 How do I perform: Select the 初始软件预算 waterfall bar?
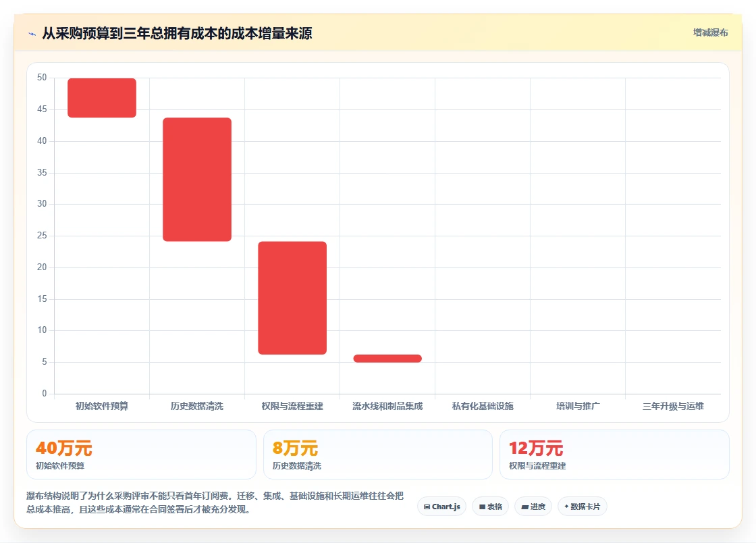coord(102,98)
